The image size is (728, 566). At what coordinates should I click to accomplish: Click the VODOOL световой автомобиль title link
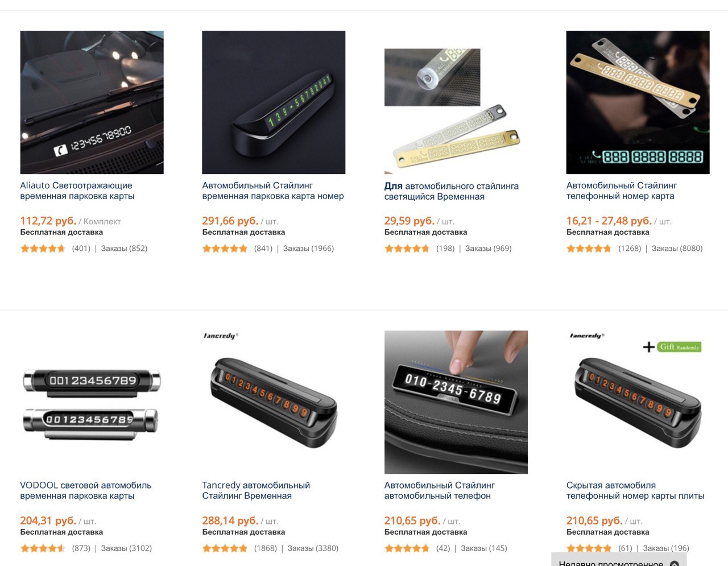pos(86,490)
